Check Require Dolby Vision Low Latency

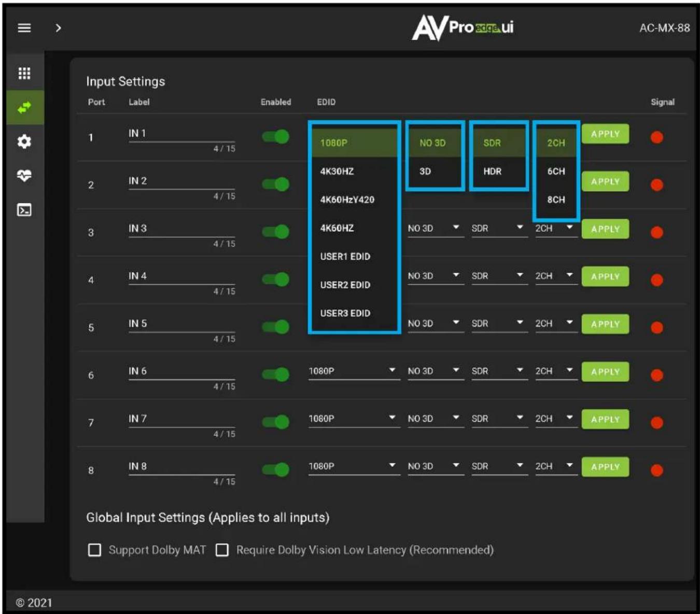[222, 550]
